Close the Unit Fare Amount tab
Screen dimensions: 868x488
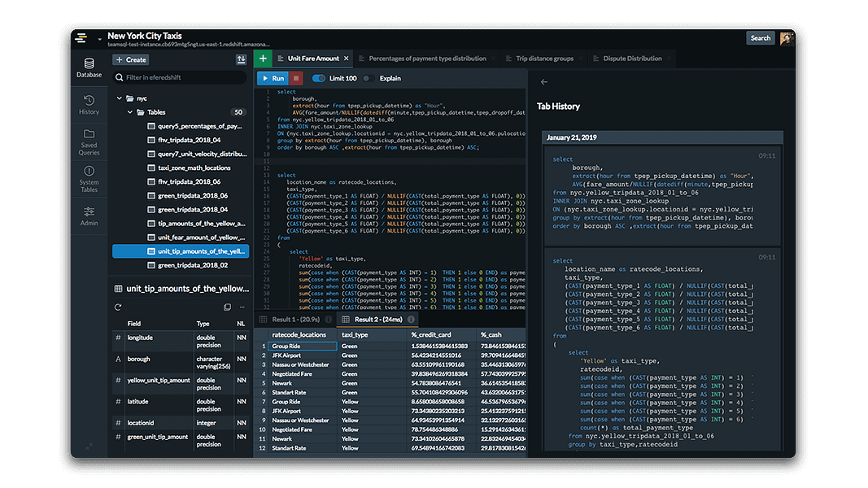tap(347, 58)
